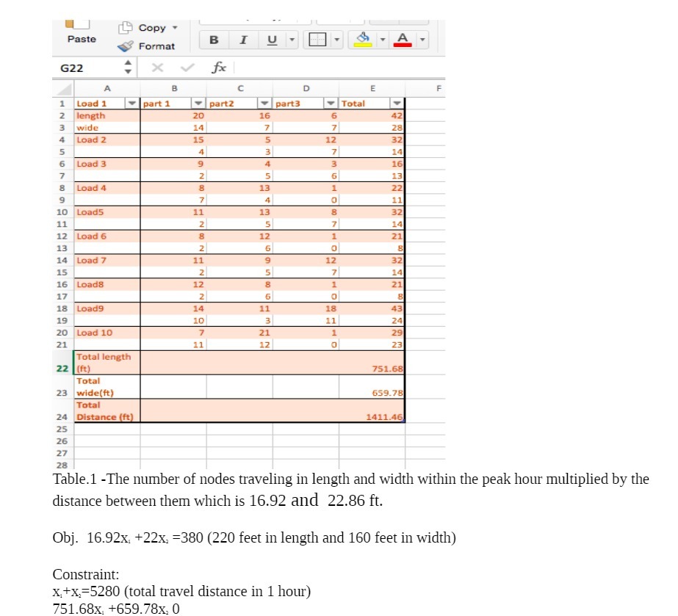Screen dimensions: 678x616
Task: Click the Load9 cell
Action: coord(107,308)
